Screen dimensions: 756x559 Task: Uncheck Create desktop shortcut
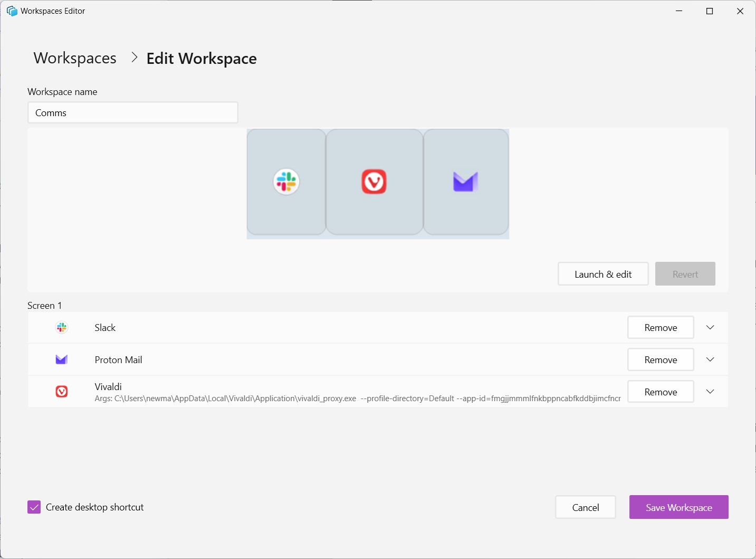tap(34, 507)
